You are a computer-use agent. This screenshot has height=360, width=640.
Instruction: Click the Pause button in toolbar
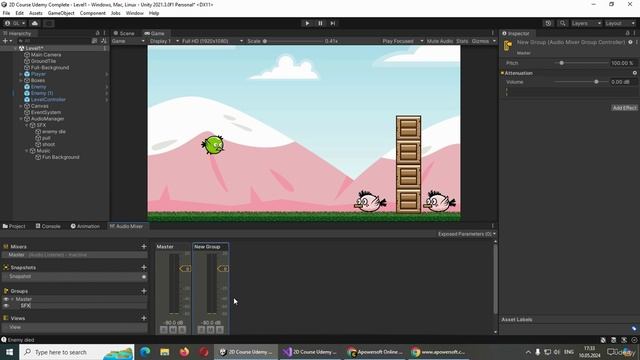click(320, 23)
